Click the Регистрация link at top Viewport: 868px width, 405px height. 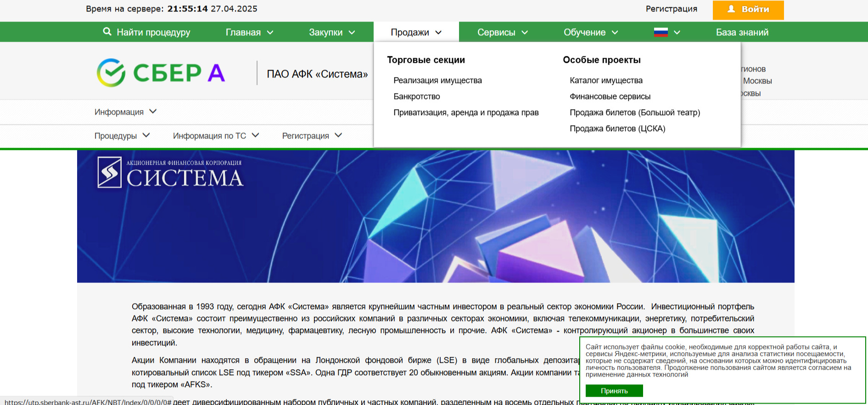[671, 9]
